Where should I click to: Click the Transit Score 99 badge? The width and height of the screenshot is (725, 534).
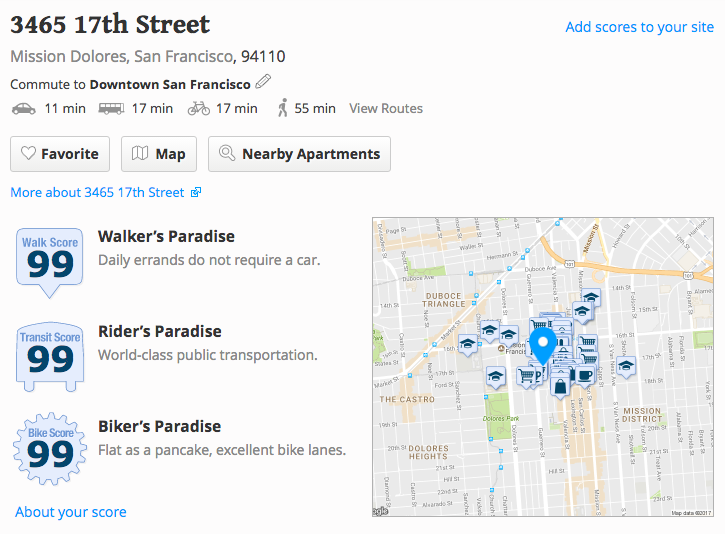50,357
